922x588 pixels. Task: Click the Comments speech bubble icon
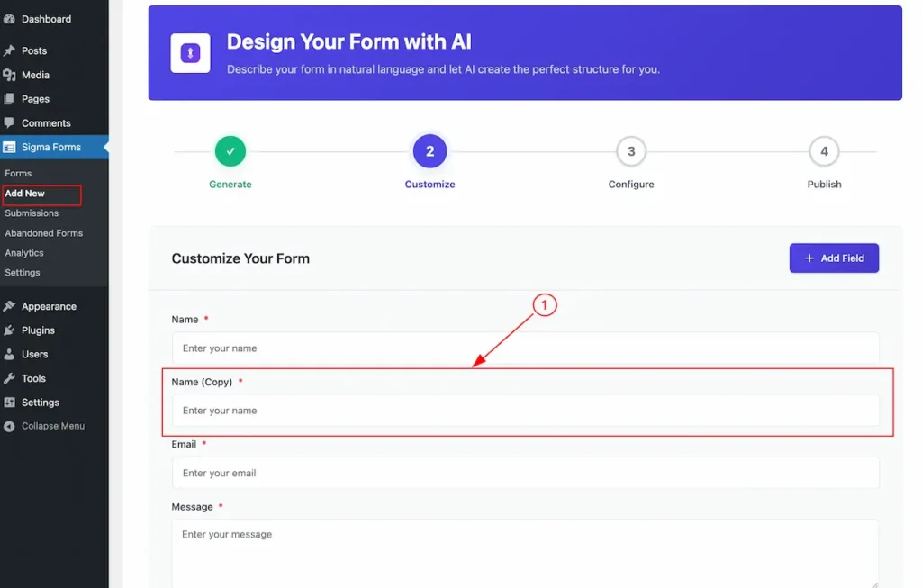click(9, 122)
